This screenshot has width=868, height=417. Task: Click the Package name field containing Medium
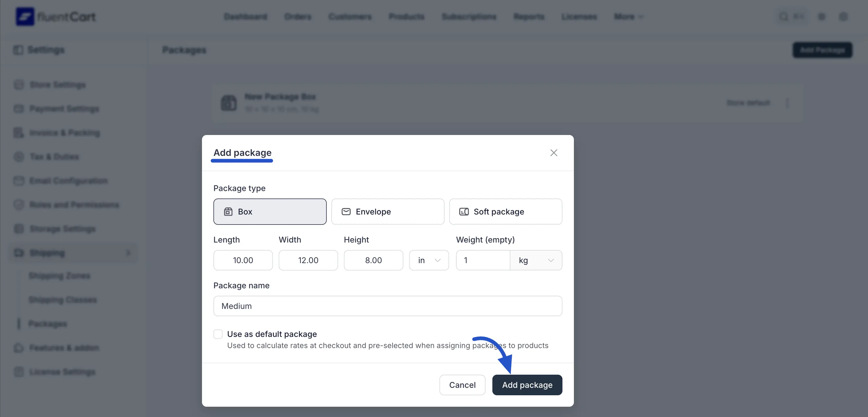pyautogui.click(x=387, y=306)
